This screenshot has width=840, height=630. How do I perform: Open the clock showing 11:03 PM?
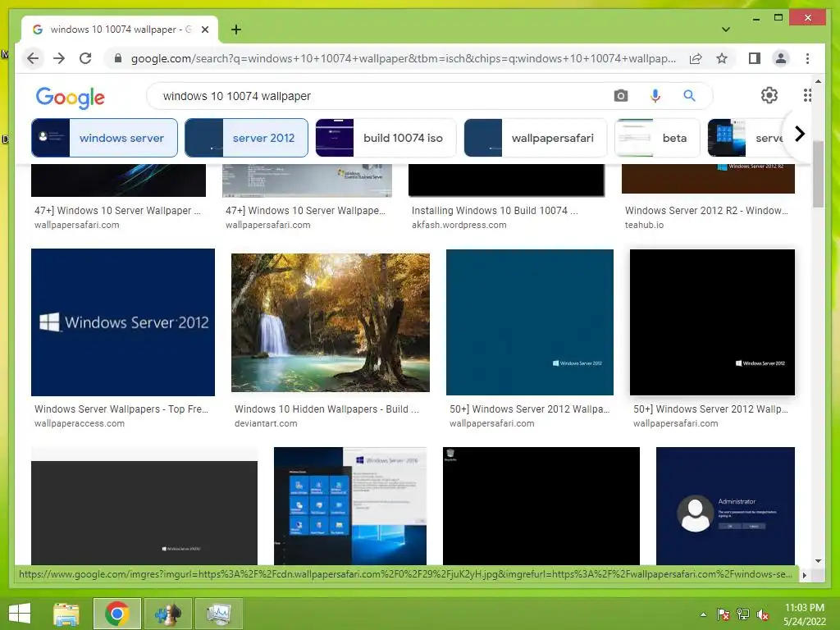805,614
